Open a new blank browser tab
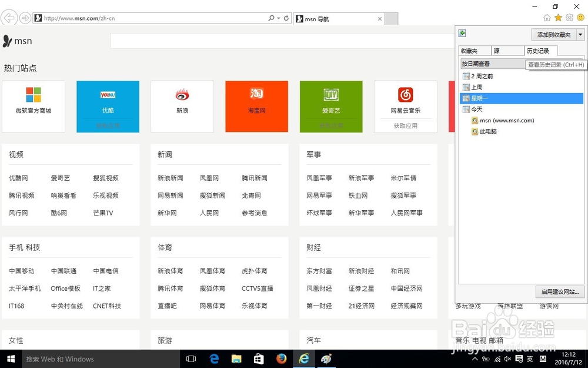The height and width of the screenshot is (368, 588). tap(392, 18)
